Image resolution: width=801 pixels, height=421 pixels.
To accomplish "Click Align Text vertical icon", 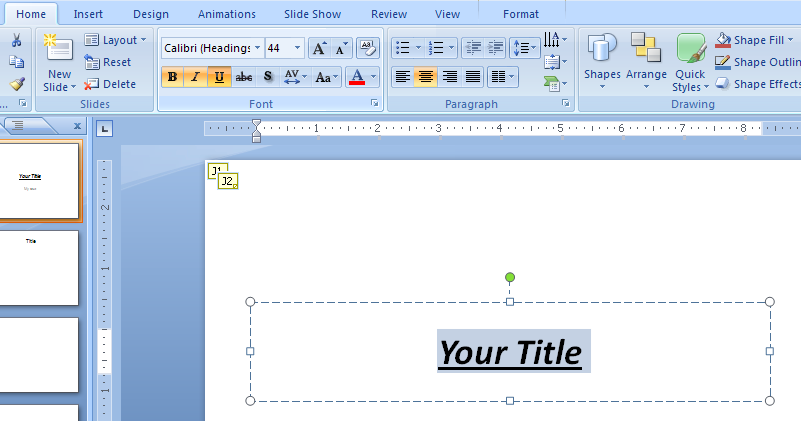I will (555, 62).
